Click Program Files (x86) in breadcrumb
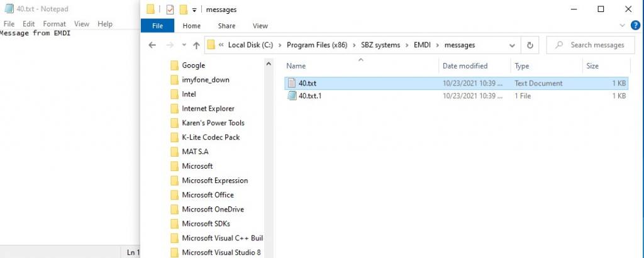 [x=317, y=45]
